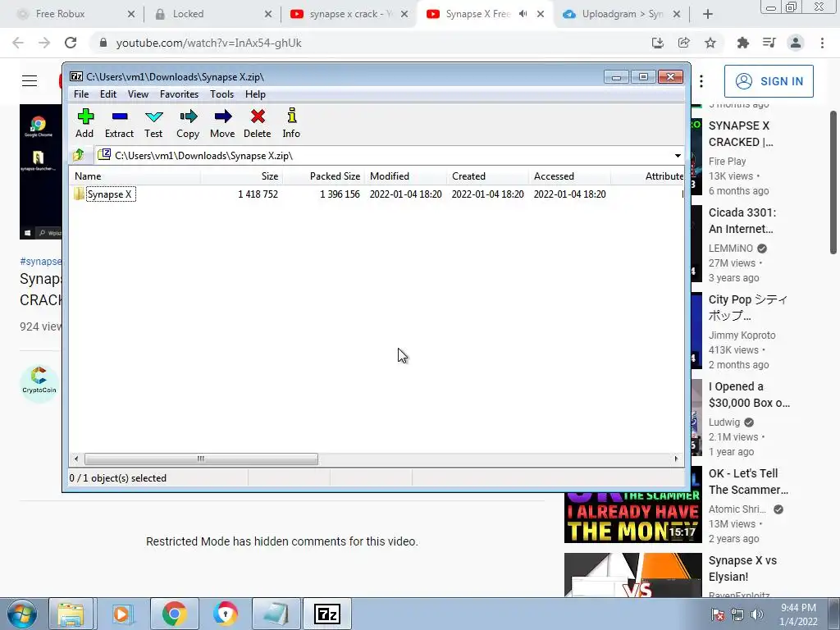Sort by the Packed Size column header
The width and height of the screenshot is (840, 630).
click(323, 176)
